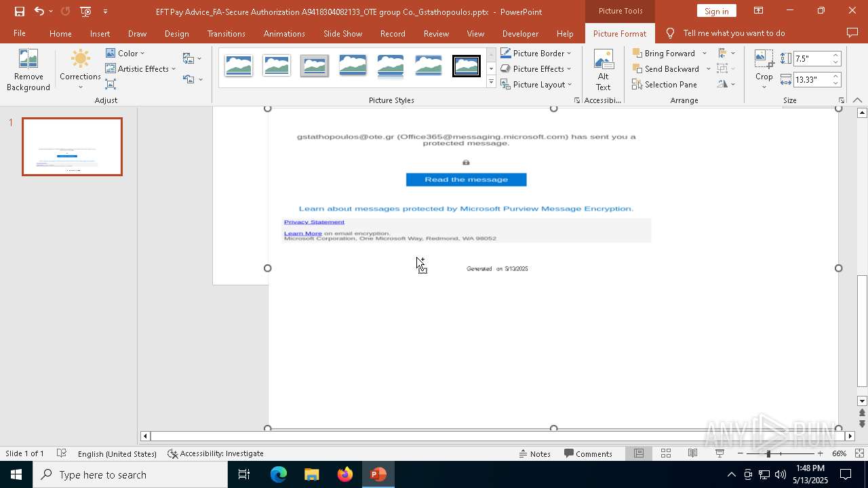This screenshot has width=868, height=488.
Task: Click Accessibility: Investigate in status bar
Action: tap(216, 453)
